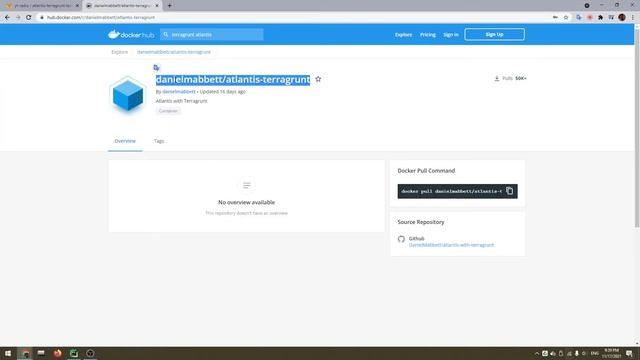Click the blue container cube image
Image resolution: width=640 pixels, height=360 pixels.
[128, 95]
